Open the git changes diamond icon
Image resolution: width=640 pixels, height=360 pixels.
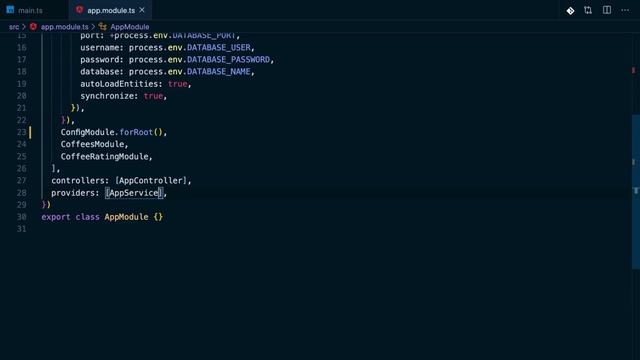tap(570, 11)
